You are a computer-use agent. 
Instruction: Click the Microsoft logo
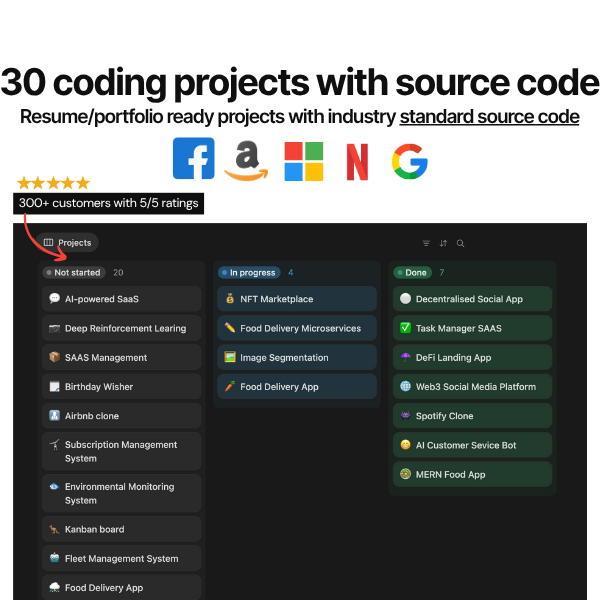(304, 161)
